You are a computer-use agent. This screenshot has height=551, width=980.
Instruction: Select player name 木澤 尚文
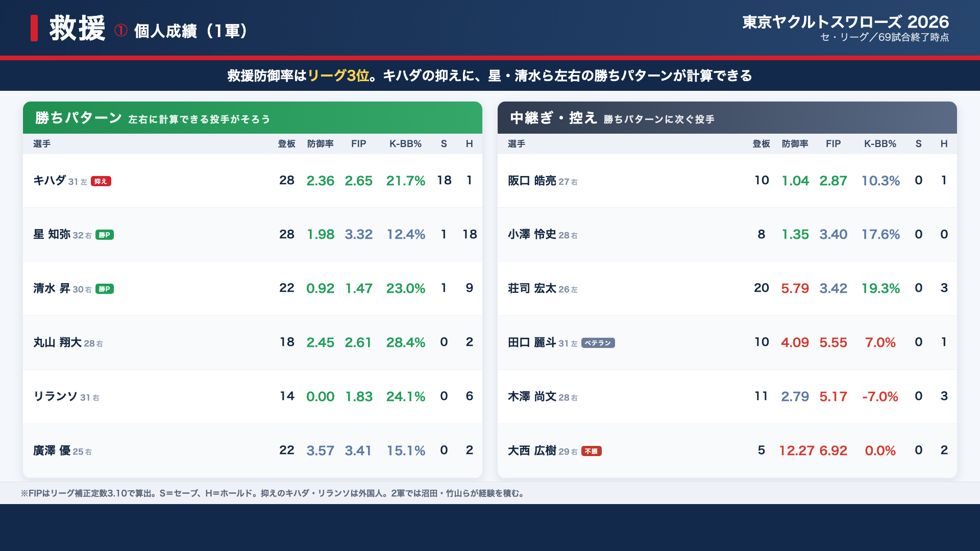click(532, 396)
